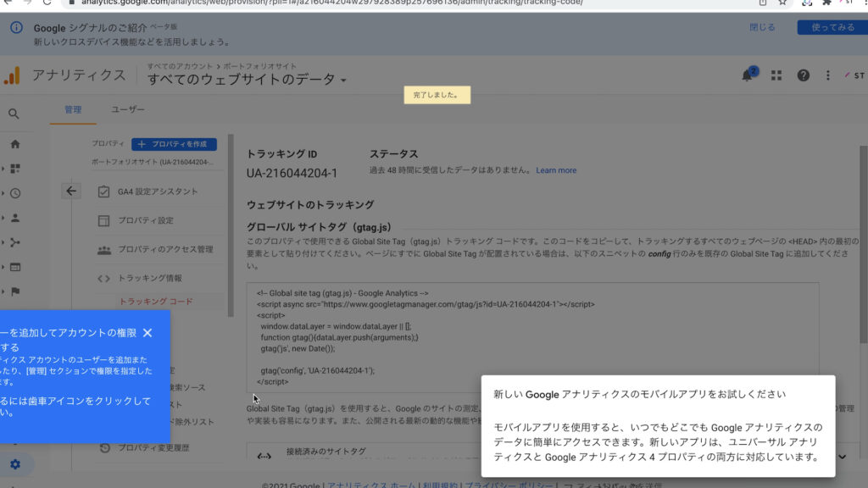Switch to the ユーザー tab
The width and height of the screenshot is (868, 488).
click(128, 109)
